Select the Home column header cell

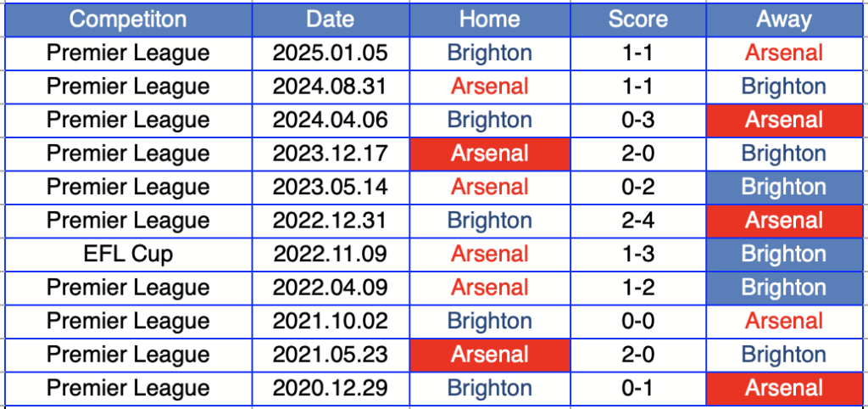[489, 20]
